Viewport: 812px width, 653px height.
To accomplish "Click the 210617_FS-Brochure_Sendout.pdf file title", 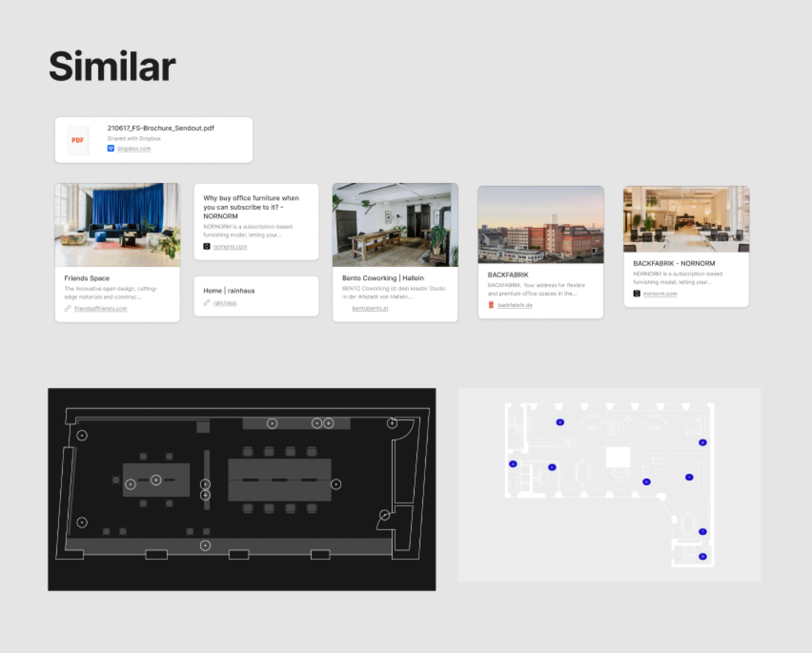I will 160,128.
